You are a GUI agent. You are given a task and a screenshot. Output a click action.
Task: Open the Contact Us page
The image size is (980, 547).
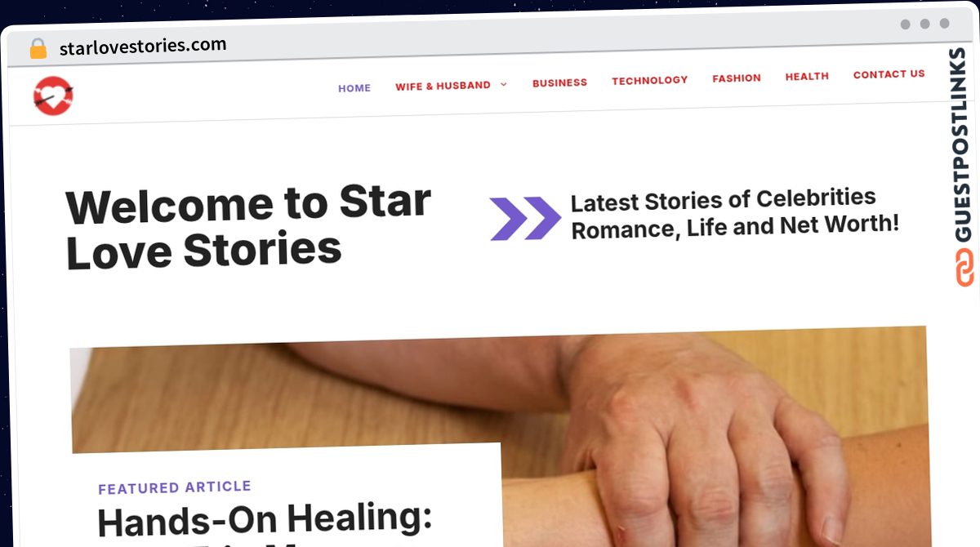click(889, 73)
